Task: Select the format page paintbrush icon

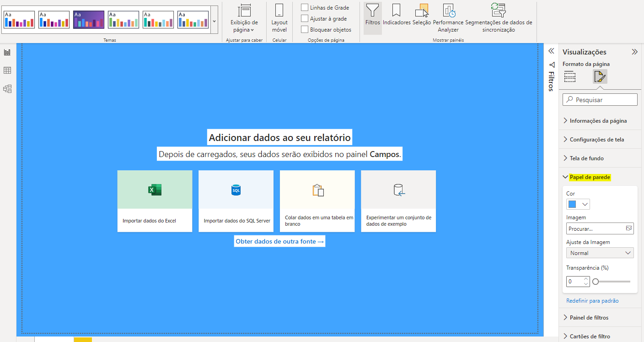Action: click(x=600, y=77)
